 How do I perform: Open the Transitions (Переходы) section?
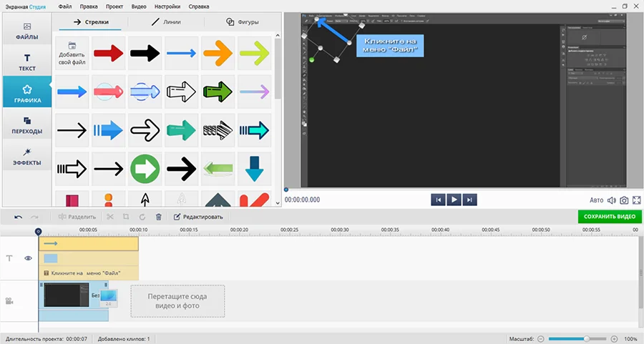coord(26,126)
